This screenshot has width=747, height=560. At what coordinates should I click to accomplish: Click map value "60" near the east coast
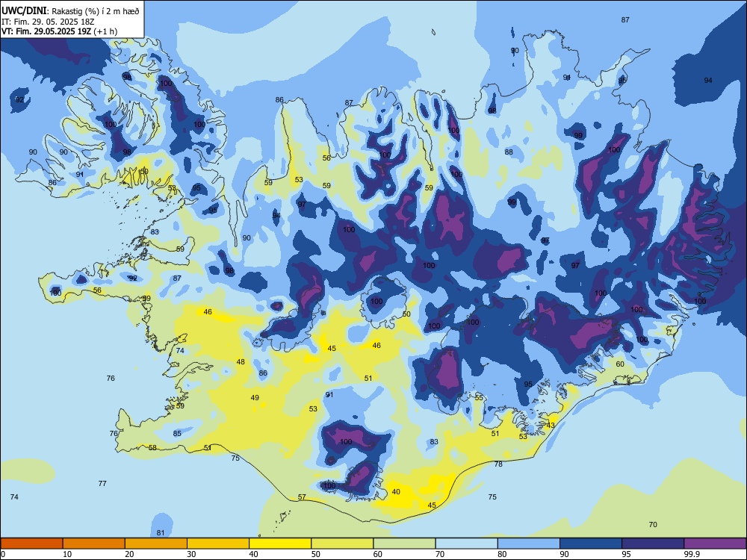[620, 364]
